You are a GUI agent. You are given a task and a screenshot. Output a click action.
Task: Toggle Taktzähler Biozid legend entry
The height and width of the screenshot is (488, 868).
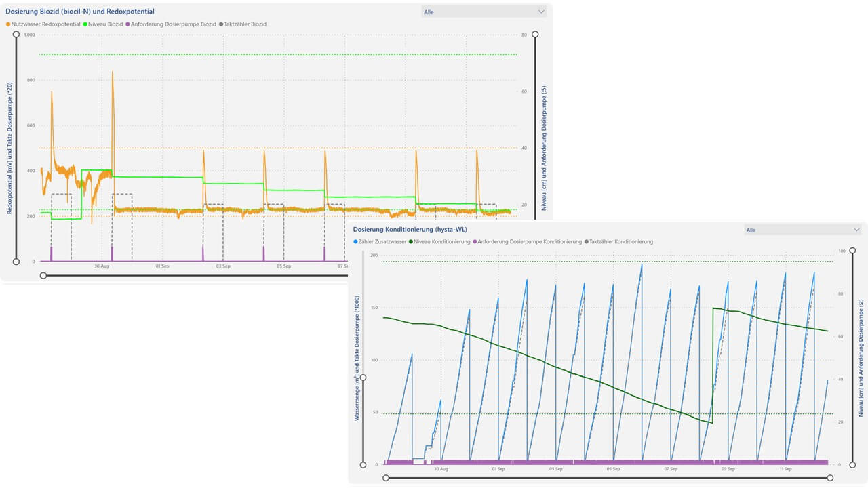coord(243,24)
